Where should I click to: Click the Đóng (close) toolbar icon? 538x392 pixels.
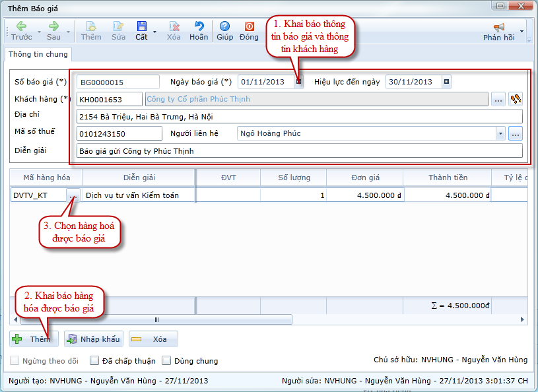click(249, 26)
